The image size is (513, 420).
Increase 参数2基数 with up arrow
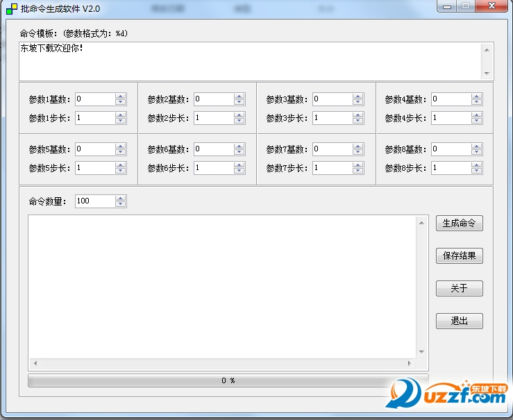239,96
